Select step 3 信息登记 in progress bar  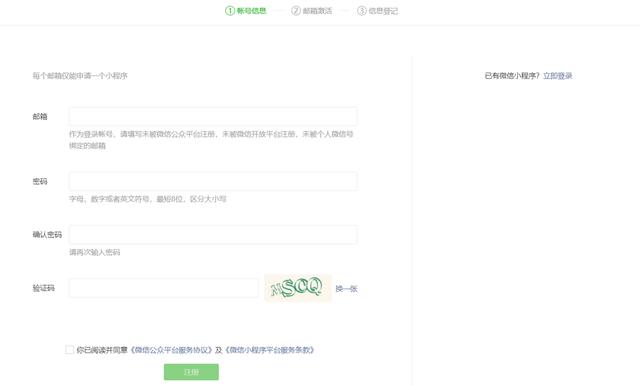(x=378, y=11)
